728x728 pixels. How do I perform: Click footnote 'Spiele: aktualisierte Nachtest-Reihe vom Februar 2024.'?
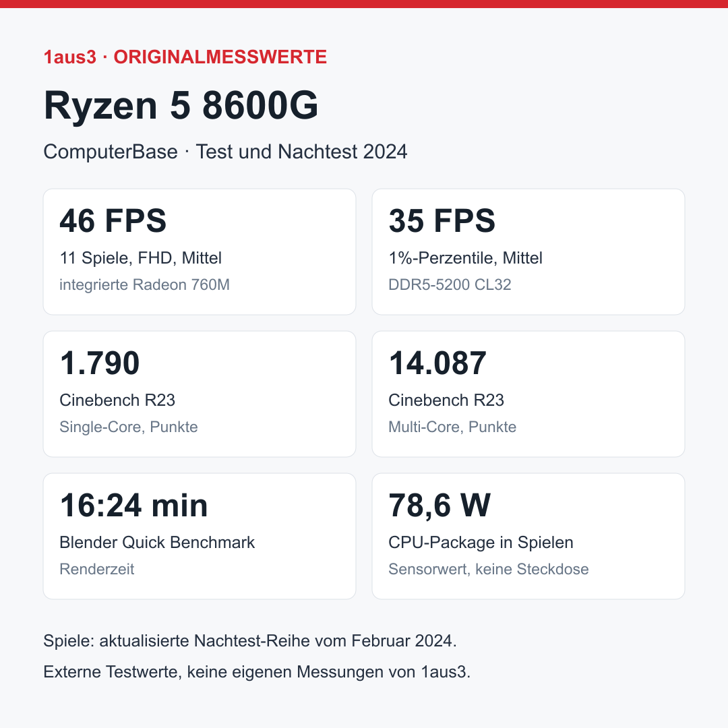click(x=250, y=641)
